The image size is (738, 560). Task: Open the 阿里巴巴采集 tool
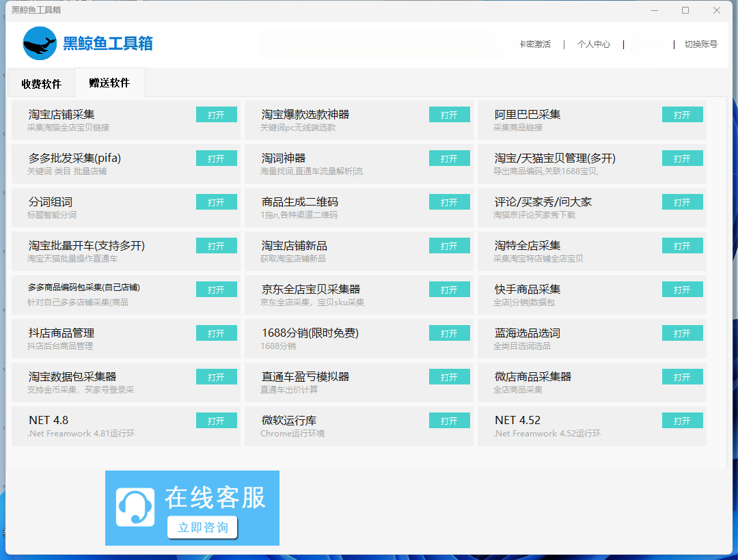point(682,115)
